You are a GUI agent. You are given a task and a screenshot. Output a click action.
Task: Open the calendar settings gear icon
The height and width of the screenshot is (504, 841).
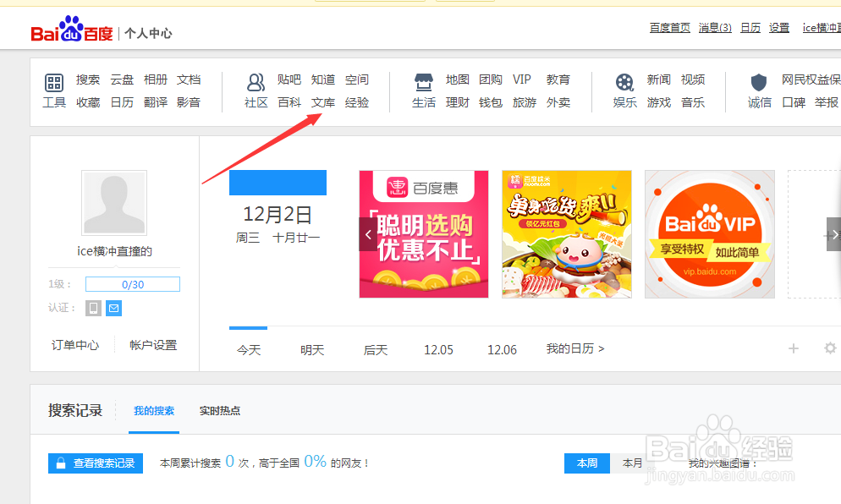coord(830,348)
